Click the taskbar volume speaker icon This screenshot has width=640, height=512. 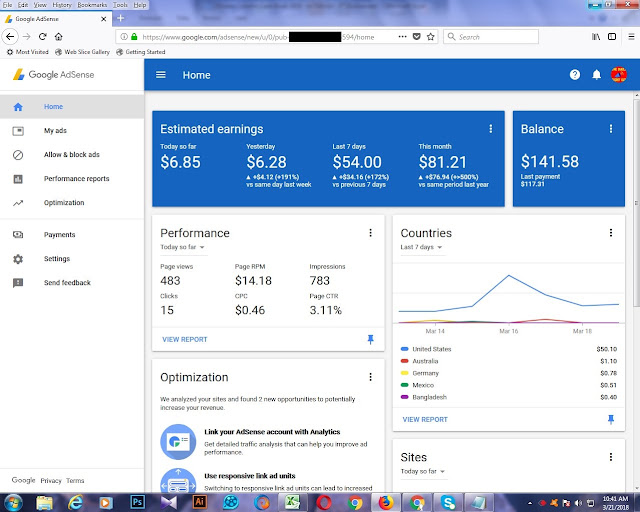tap(578, 503)
